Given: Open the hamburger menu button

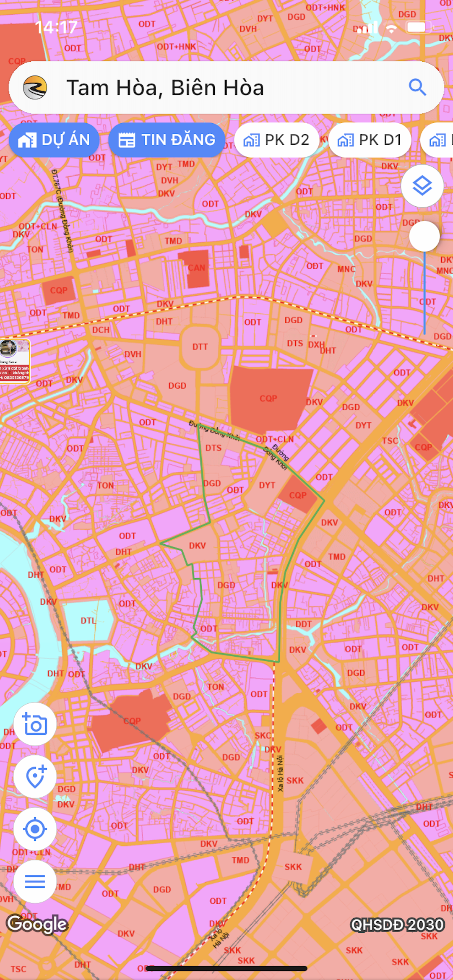Looking at the screenshot, I should tap(35, 881).
